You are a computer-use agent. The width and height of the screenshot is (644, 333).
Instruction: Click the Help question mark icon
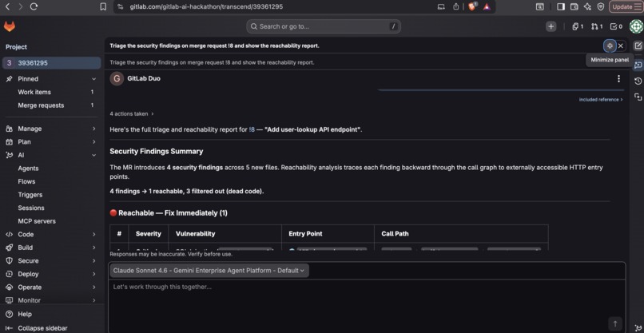tap(9, 314)
